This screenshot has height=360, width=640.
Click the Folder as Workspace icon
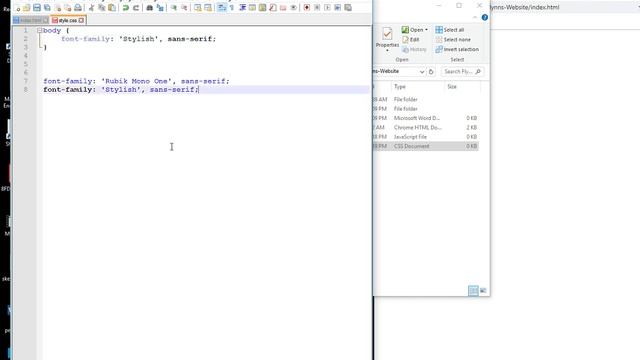point(283,8)
